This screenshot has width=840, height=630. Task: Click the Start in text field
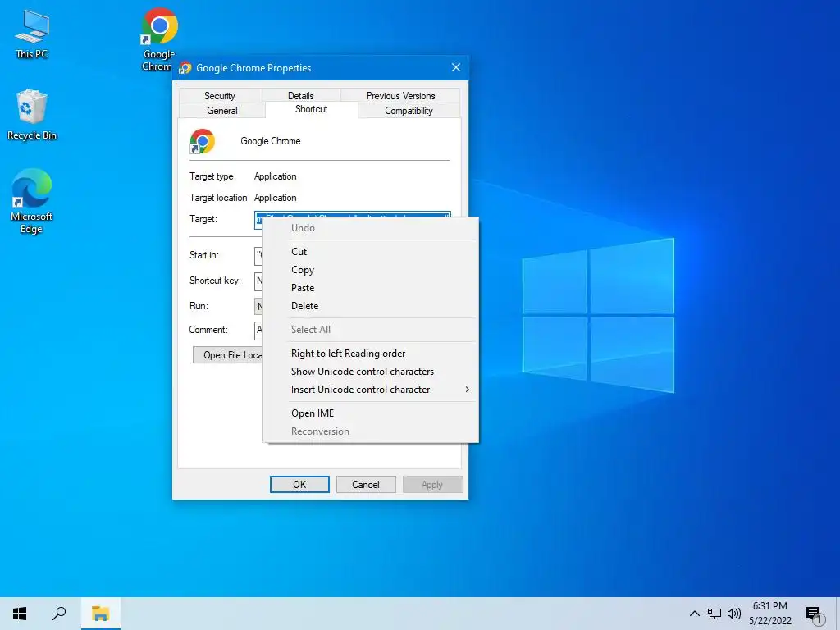click(x=258, y=255)
